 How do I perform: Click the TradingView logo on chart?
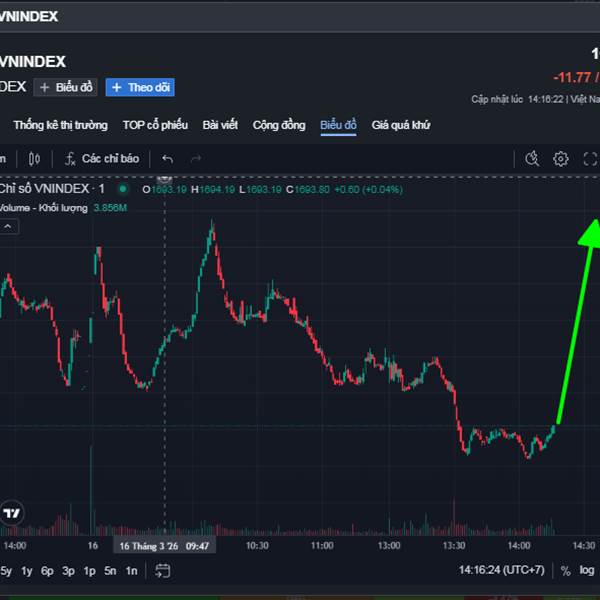(x=12, y=512)
